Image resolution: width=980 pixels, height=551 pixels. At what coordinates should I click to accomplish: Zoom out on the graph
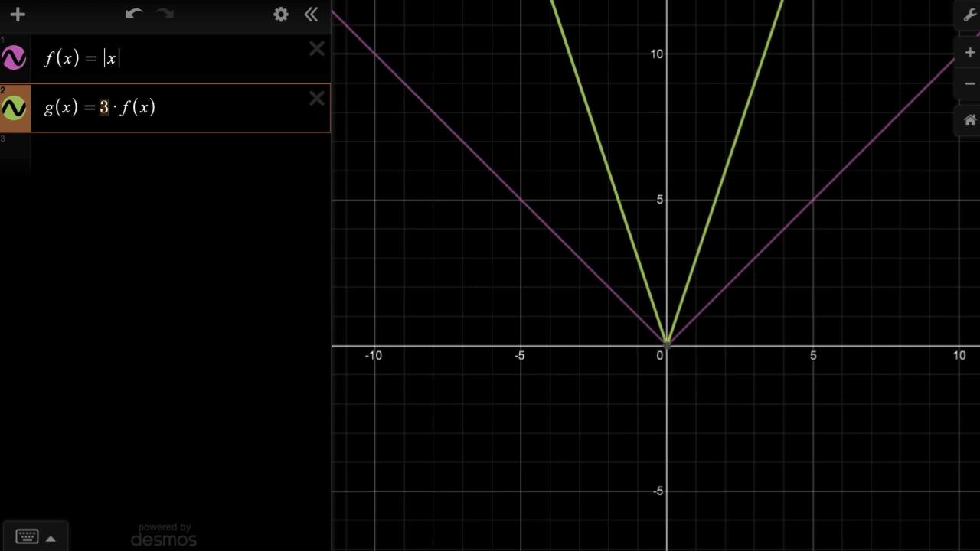pos(969,83)
